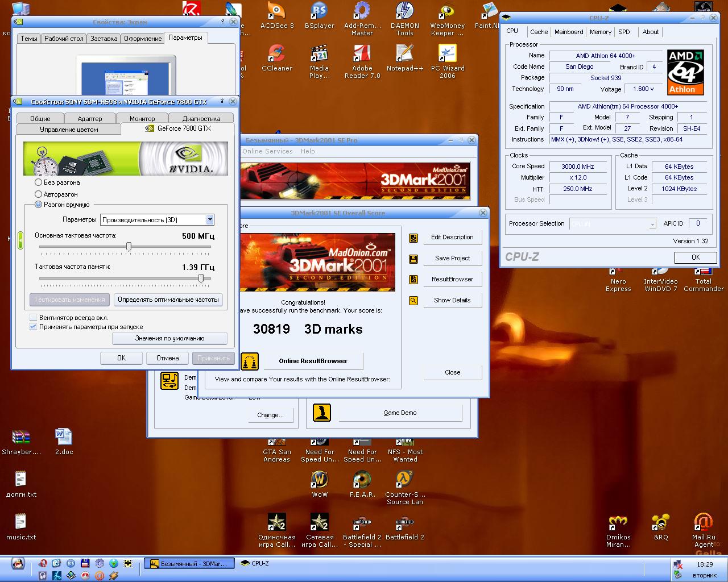Viewport: 728px width, 582px height.
Task: Click the memory clock frequency slider thumb
Action: click(x=201, y=278)
